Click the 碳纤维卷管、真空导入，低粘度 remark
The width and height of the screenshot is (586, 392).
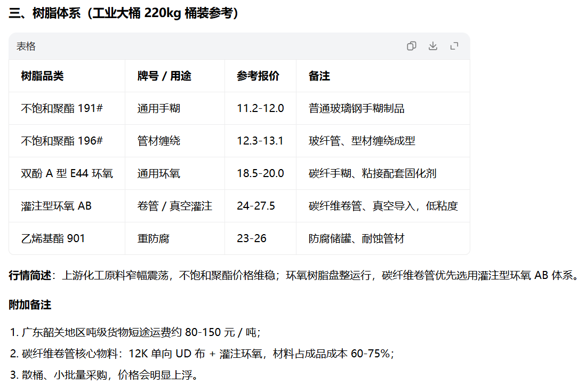(x=383, y=206)
